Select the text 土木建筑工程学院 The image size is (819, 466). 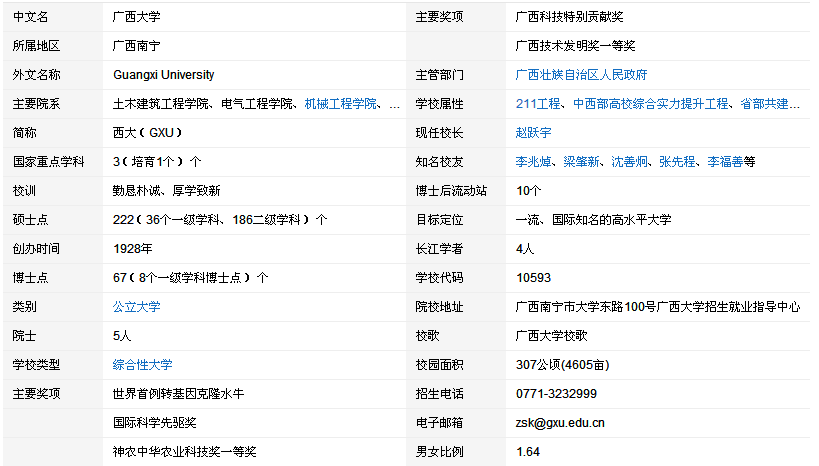tap(161, 104)
